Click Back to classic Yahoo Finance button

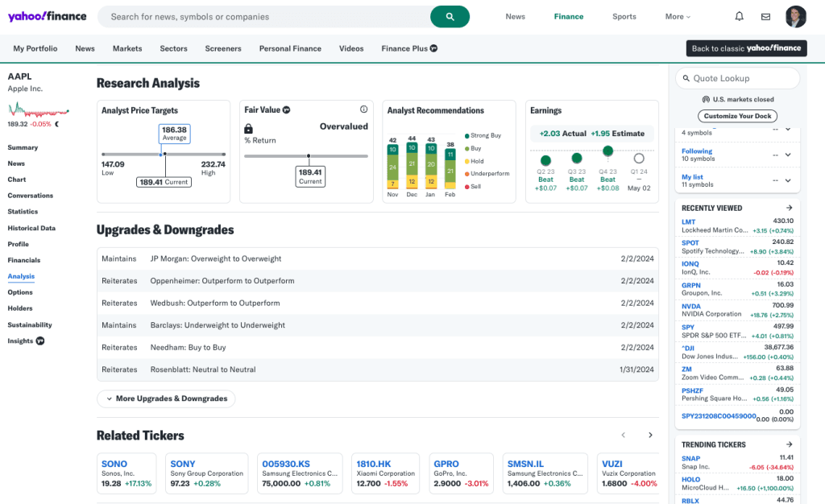coord(747,48)
